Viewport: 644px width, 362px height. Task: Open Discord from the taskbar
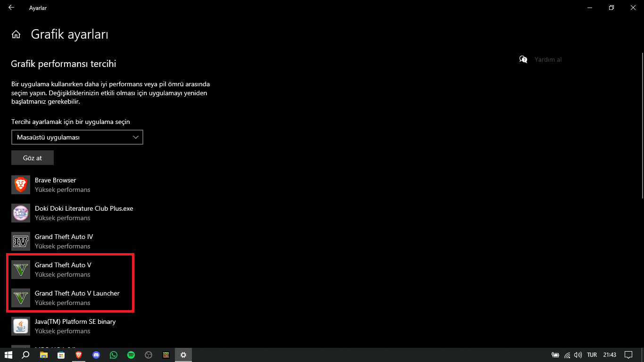(96, 355)
